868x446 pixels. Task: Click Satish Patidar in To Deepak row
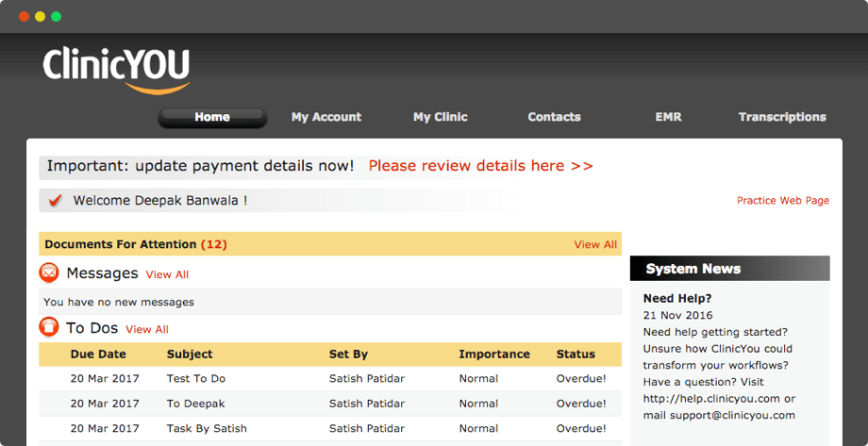pyautogui.click(x=366, y=404)
